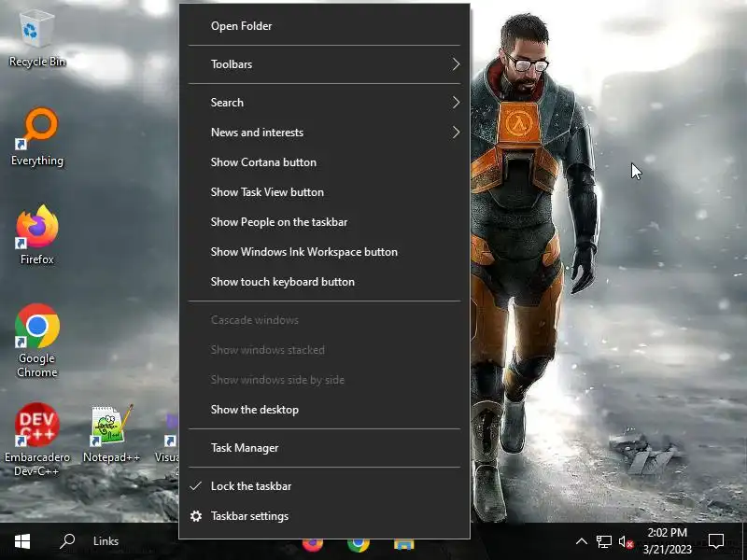
Task: Select the Firefox desktop shortcut
Action: (37, 236)
